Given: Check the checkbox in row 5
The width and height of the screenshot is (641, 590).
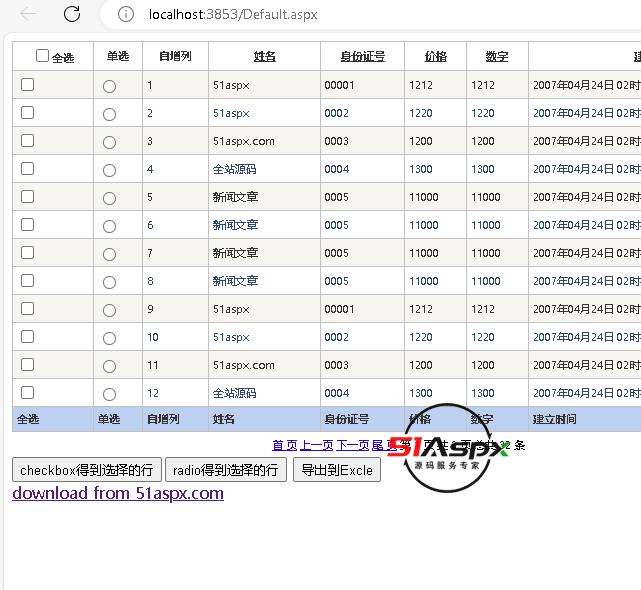Looking at the screenshot, I should coord(27,197).
